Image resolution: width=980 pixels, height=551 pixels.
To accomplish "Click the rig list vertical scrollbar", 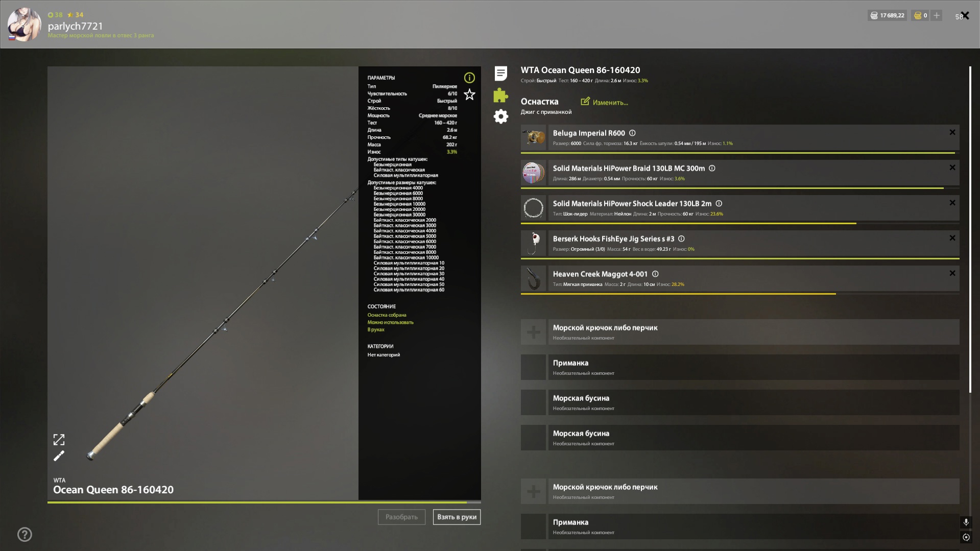I will (970, 229).
